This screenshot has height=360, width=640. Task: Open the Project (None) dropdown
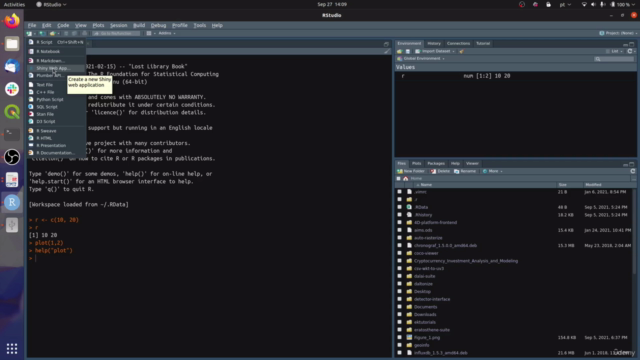(618, 33)
